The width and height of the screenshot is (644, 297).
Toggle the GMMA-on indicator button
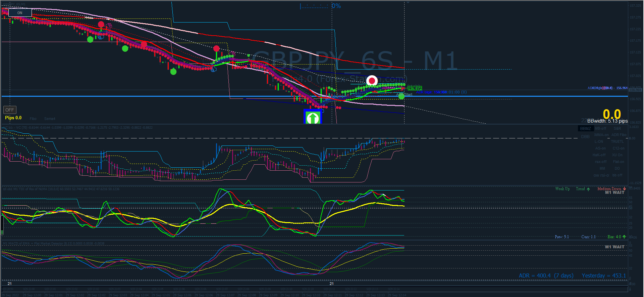pos(601,135)
